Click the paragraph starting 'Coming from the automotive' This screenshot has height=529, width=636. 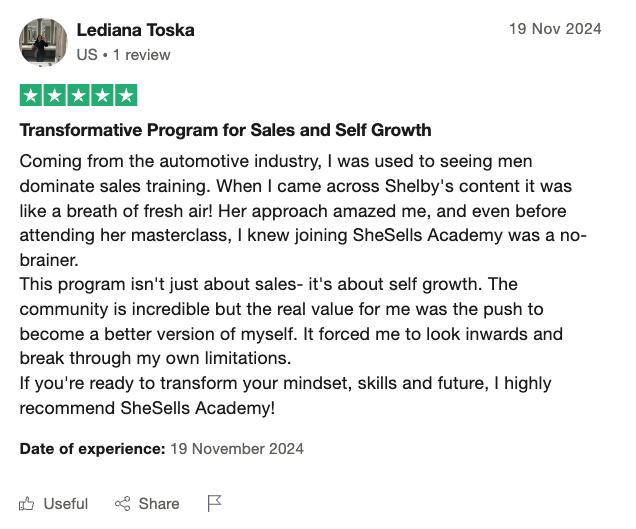tap(303, 211)
